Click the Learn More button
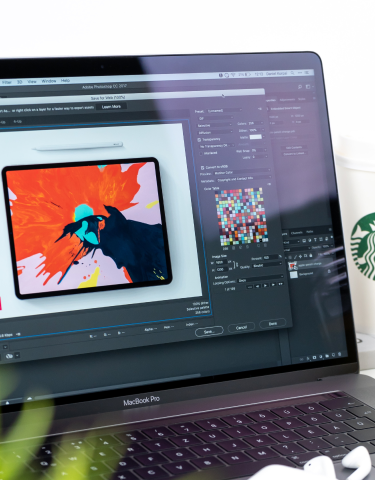The image size is (375, 480). coord(111,107)
